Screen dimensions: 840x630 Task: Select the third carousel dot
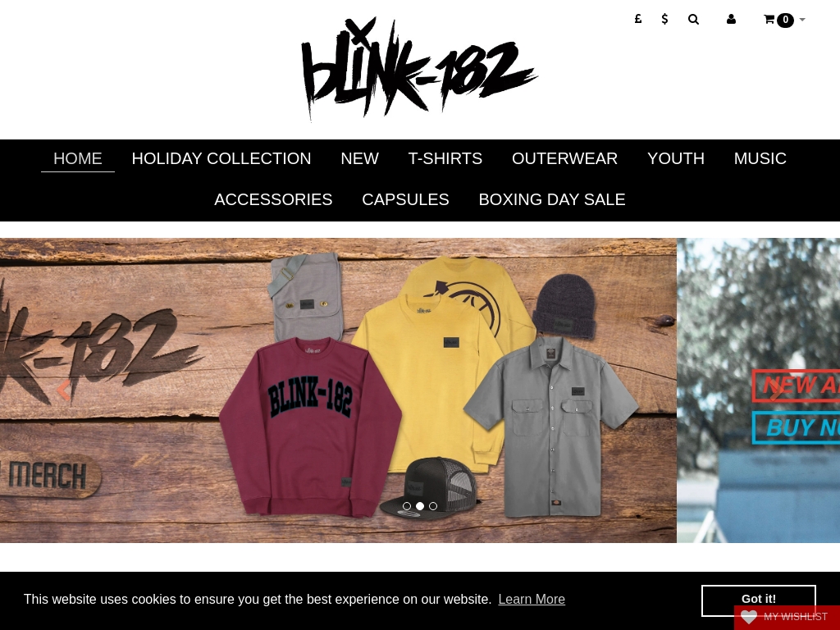pyautogui.click(x=433, y=505)
